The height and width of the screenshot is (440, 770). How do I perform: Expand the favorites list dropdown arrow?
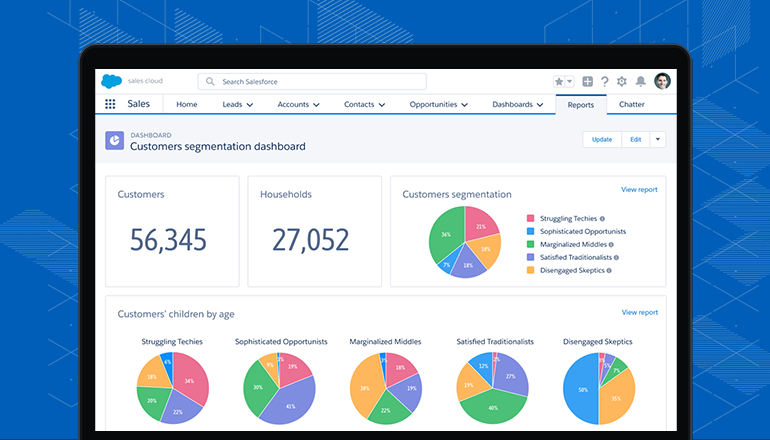(x=570, y=82)
